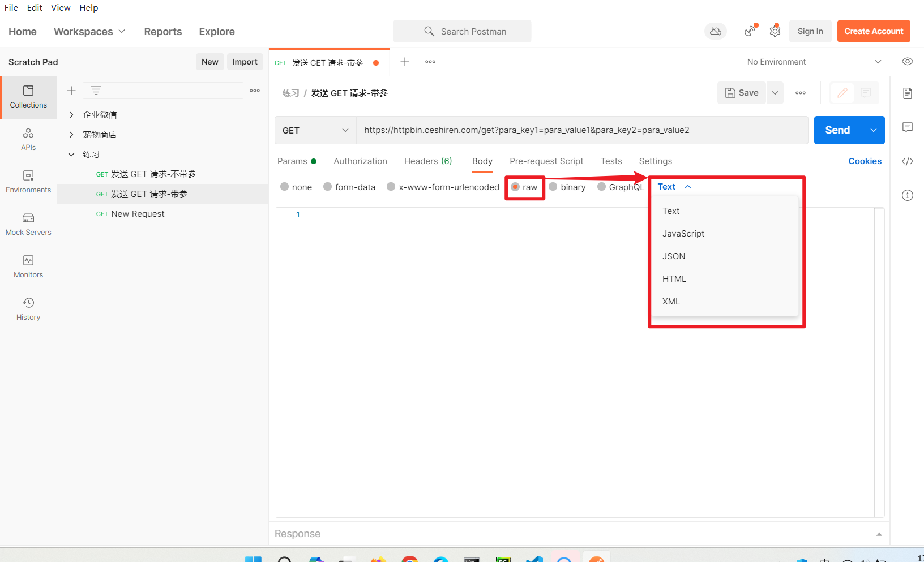Select the binary body radio button
Screen dimensions: 924x562
pyautogui.click(x=553, y=187)
